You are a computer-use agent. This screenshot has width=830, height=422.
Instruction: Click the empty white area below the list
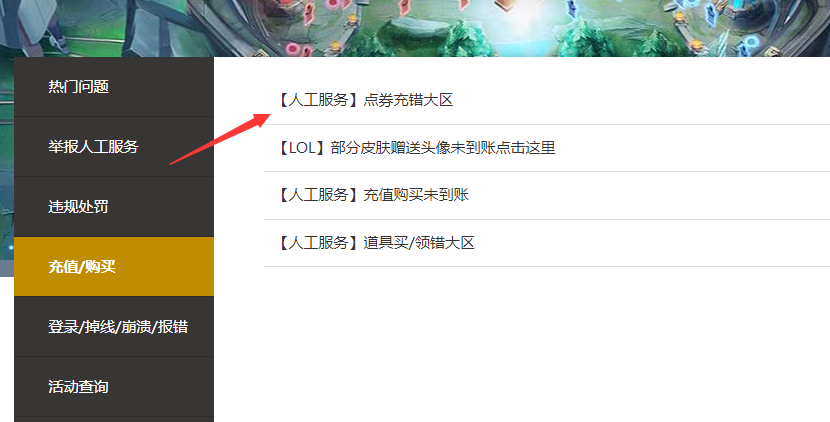point(521,344)
